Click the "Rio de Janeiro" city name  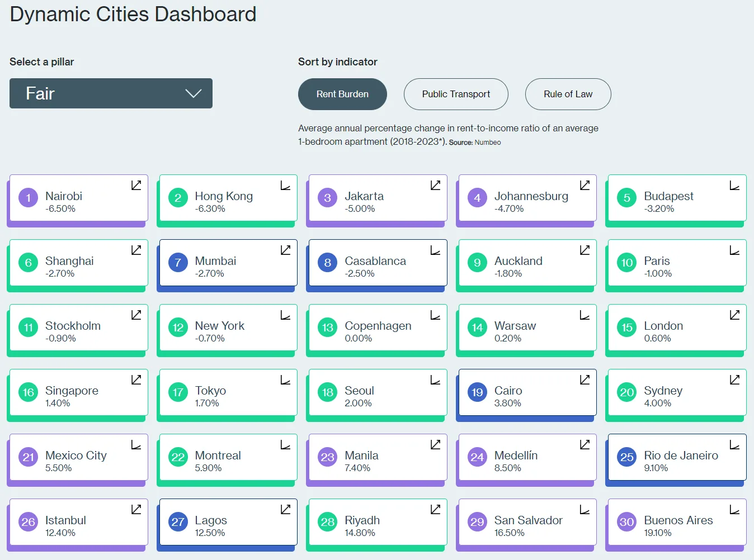point(681,455)
